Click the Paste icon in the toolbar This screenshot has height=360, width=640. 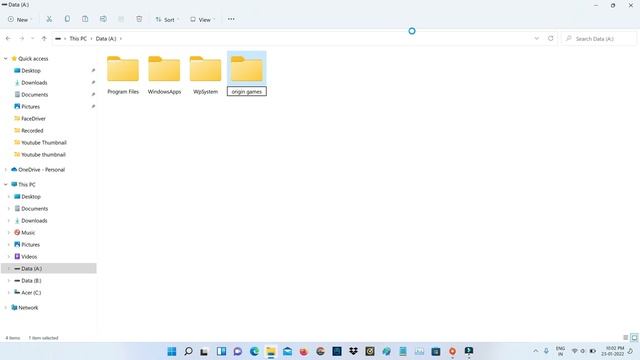pyautogui.click(x=85, y=19)
